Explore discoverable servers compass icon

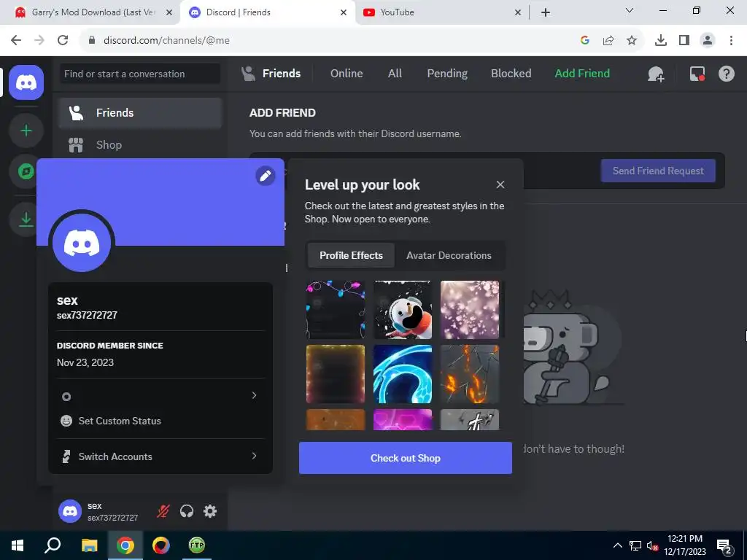26,171
